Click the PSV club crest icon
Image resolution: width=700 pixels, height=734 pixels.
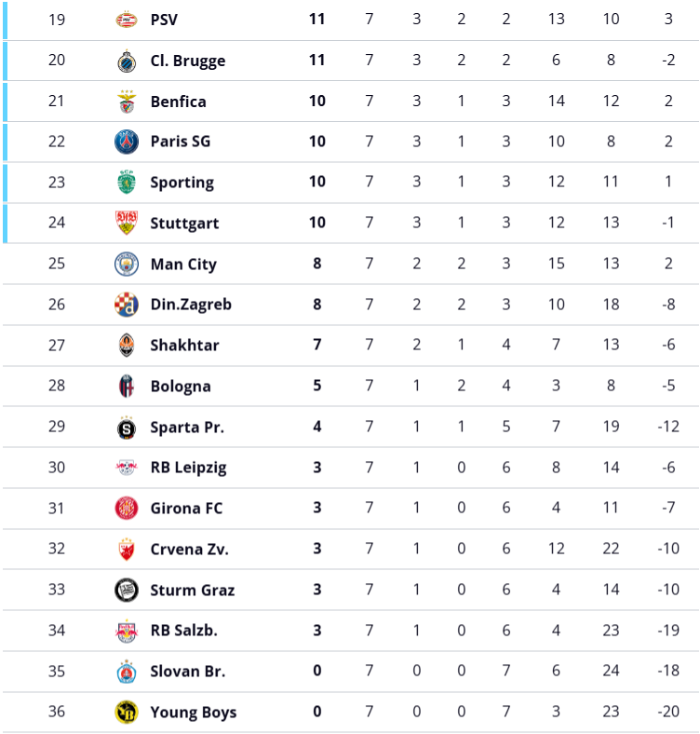pyautogui.click(x=126, y=20)
